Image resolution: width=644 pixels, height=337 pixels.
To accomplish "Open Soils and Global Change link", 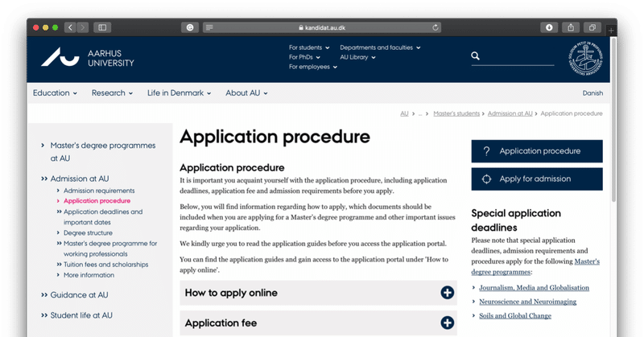I will pos(515,315).
